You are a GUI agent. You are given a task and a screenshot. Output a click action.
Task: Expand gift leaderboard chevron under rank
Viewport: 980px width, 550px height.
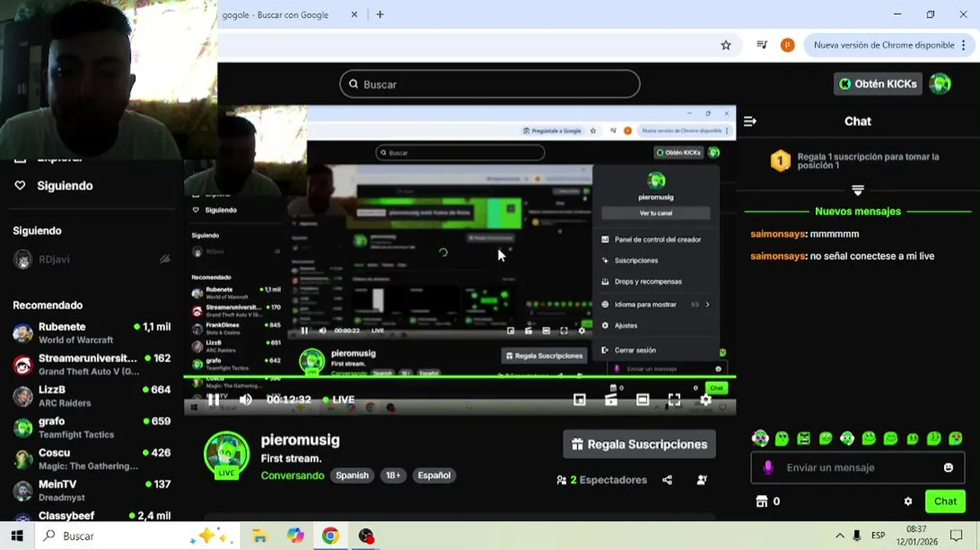pos(858,189)
